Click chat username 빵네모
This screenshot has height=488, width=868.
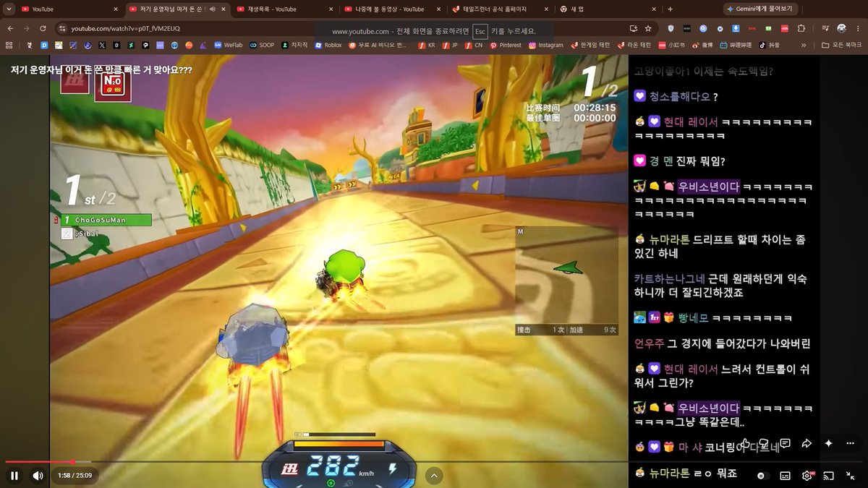(694, 317)
